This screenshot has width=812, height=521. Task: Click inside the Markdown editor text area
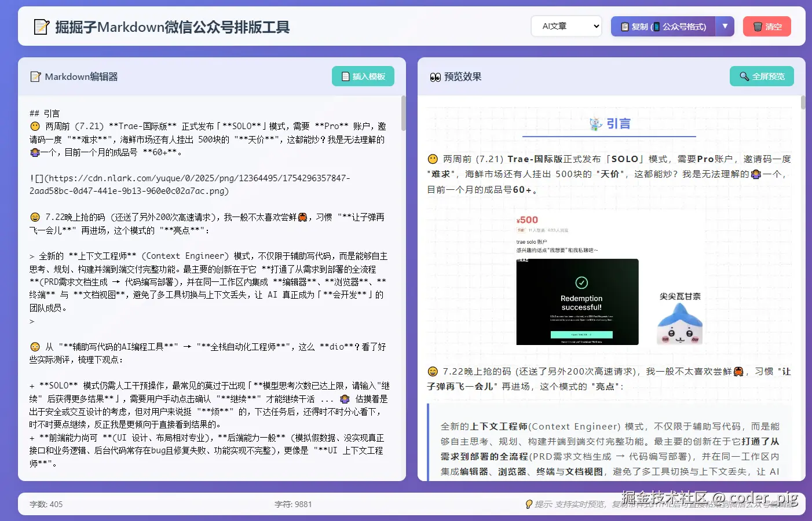[209, 289]
